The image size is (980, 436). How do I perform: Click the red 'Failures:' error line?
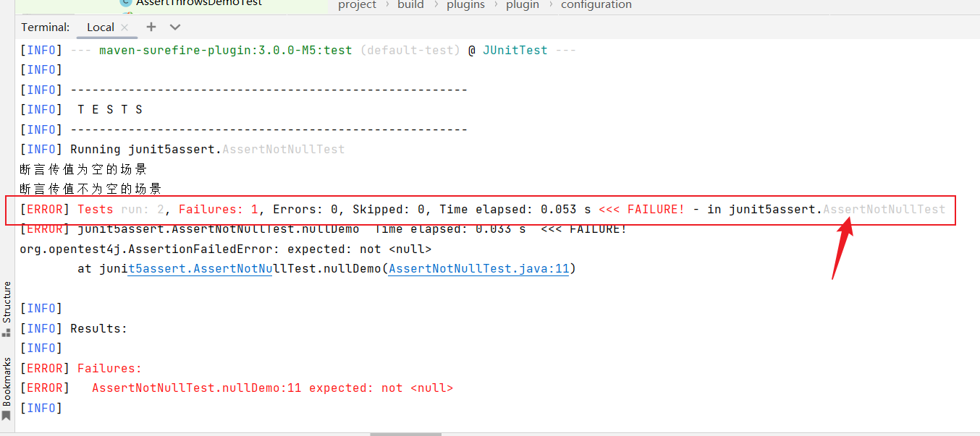109,368
